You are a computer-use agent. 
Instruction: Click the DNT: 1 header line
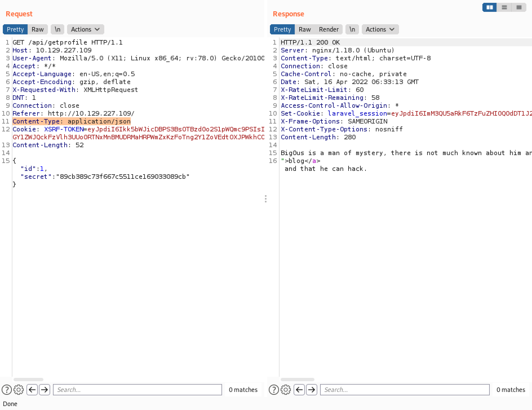coord(24,98)
